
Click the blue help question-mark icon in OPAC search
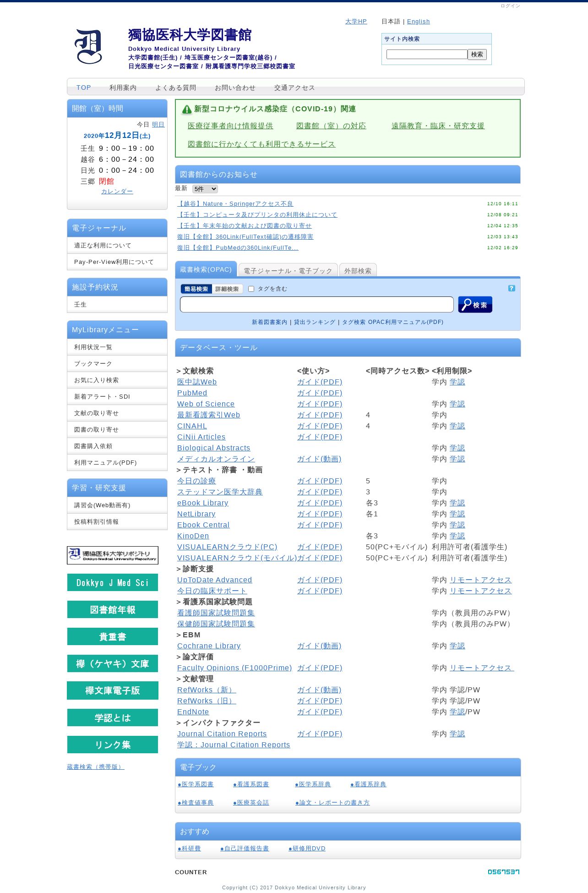[x=512, y=288]
